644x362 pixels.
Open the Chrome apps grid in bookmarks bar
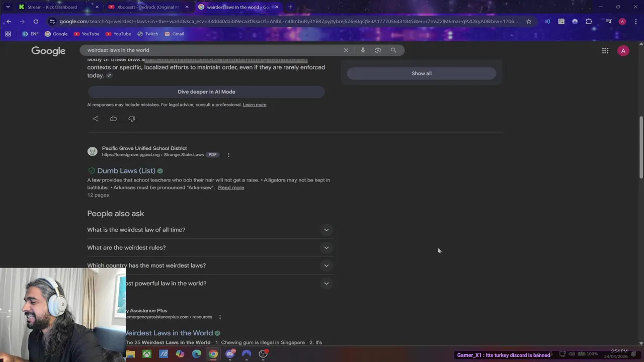[8, 34]
